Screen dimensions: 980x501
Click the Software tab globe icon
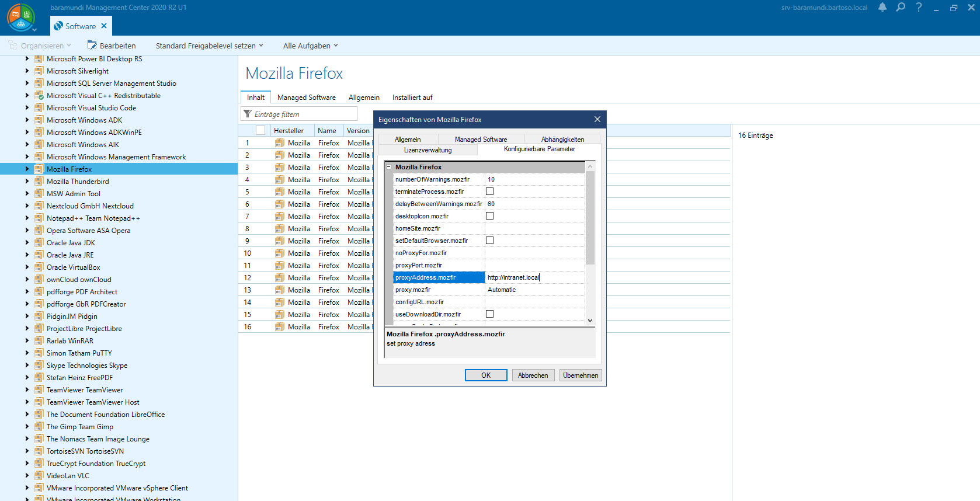pyautogui.click(x=58, y=26)
